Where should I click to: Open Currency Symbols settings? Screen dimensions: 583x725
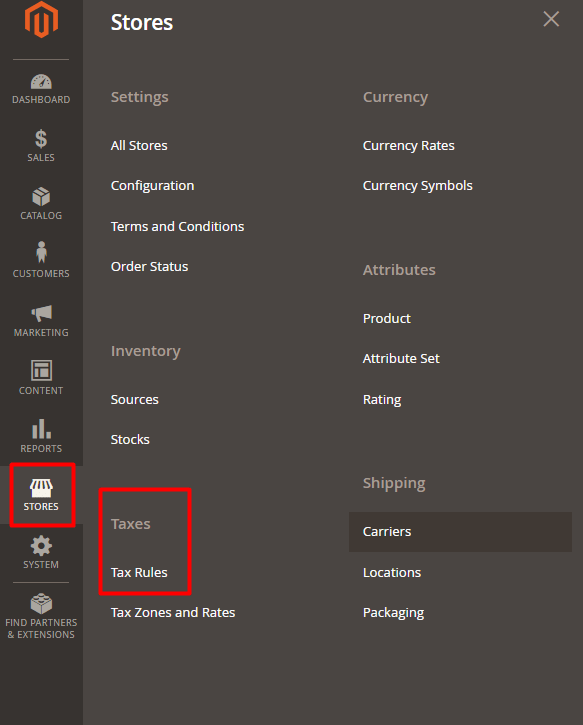[417, 186]
